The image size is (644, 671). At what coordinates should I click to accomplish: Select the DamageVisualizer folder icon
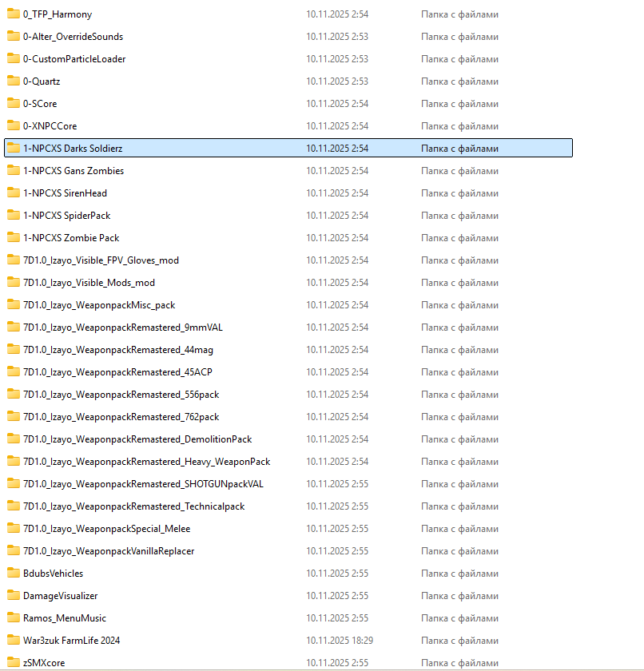(13, 596)
